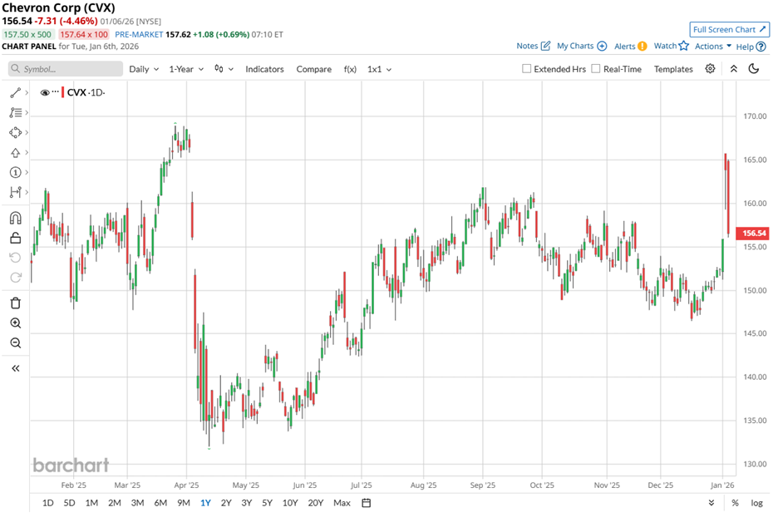Open the Indicators menu
Screen dimensions: 778x532
(x=264, y=69)
